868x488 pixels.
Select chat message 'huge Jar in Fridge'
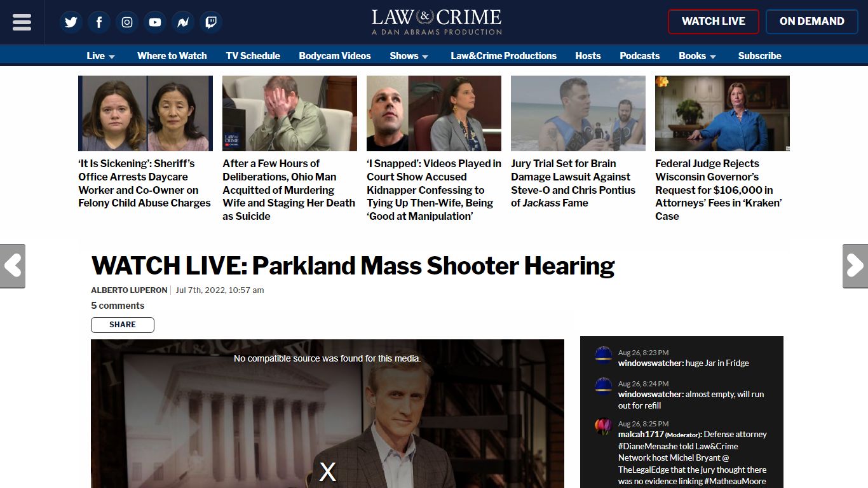point(718,363)
